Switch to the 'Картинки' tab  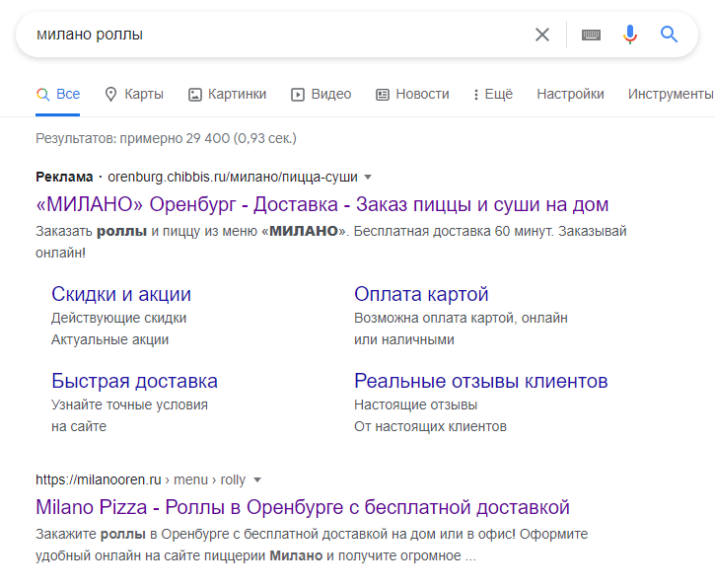coord(227,95)
